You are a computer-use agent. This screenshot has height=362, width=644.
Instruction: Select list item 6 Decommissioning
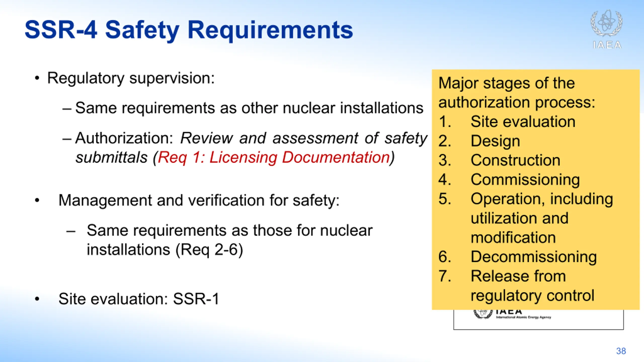517,257
